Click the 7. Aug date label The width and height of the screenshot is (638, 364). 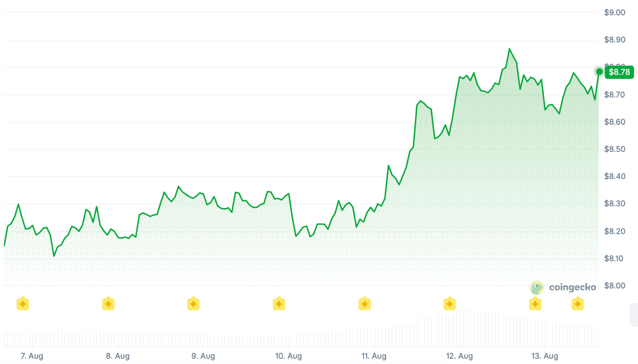(32, 356)
